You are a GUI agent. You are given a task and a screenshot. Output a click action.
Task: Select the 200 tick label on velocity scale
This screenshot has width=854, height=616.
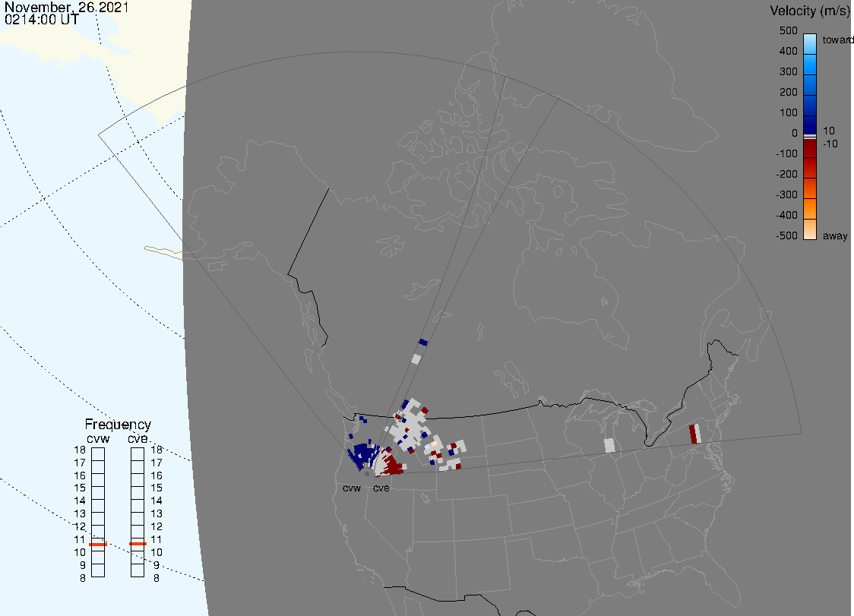788,92
